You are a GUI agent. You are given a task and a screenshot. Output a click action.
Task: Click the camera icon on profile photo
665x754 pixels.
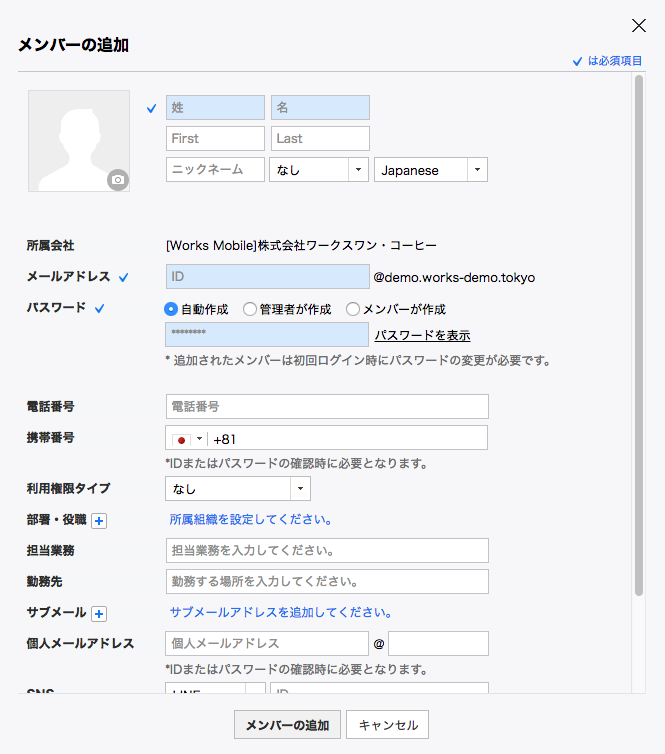tap(118, 180)
